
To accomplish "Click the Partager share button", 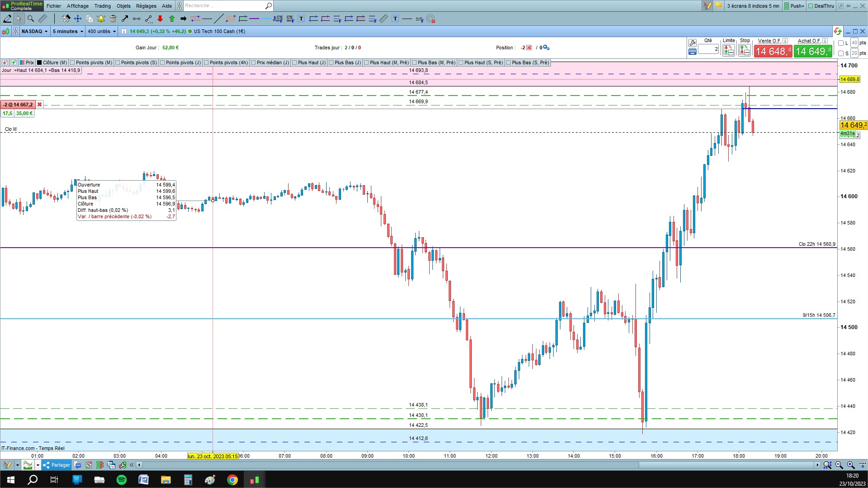I will (x=57, y=465).
